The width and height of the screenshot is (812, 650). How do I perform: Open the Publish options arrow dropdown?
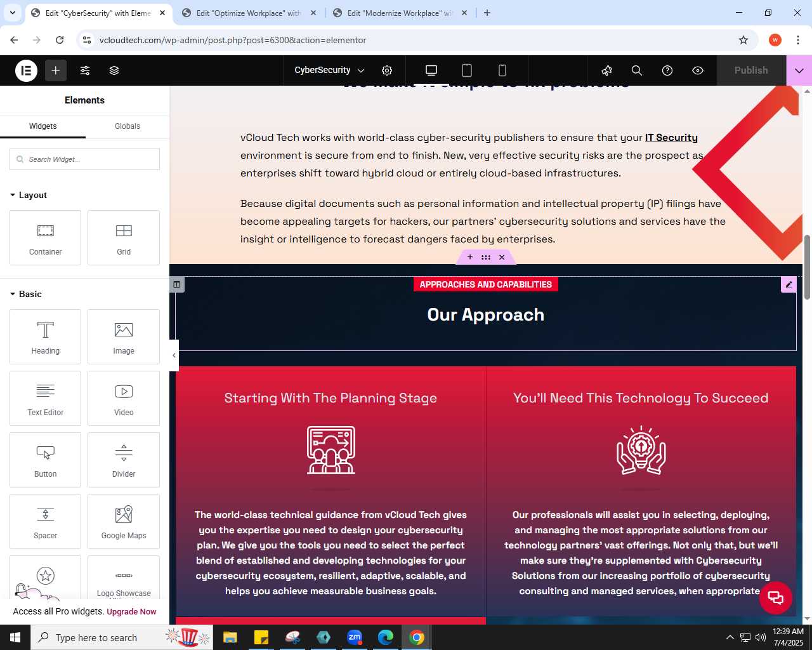pyautogui.click(x=799, y=70)
